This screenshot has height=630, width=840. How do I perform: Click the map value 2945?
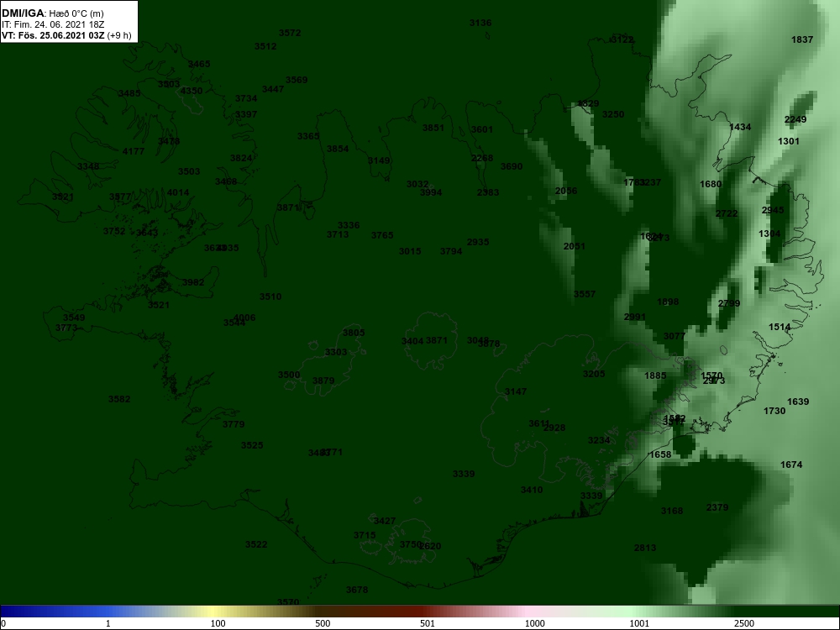773,211
